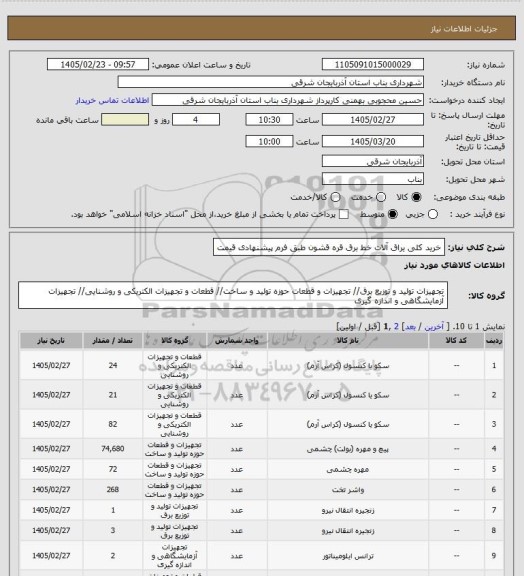The image size is (524, 576).
Task: Go to آخرین page link
Action: point(434,327)
